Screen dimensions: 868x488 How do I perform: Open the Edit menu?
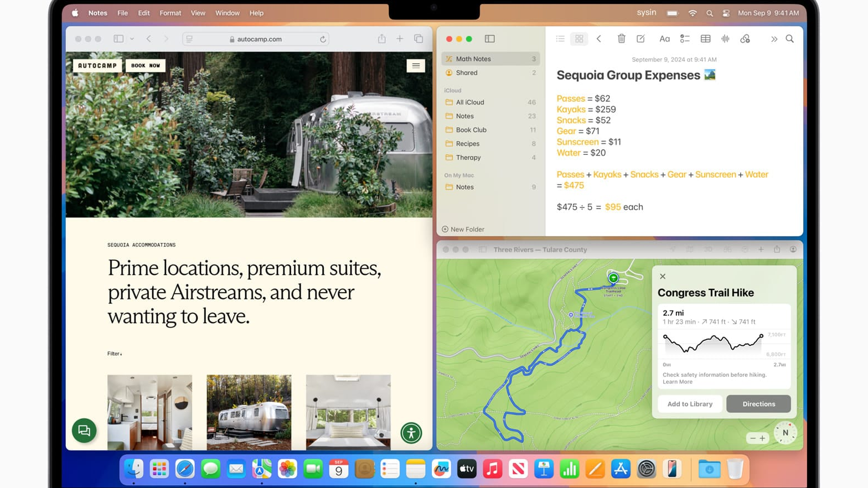click(144, 13)
